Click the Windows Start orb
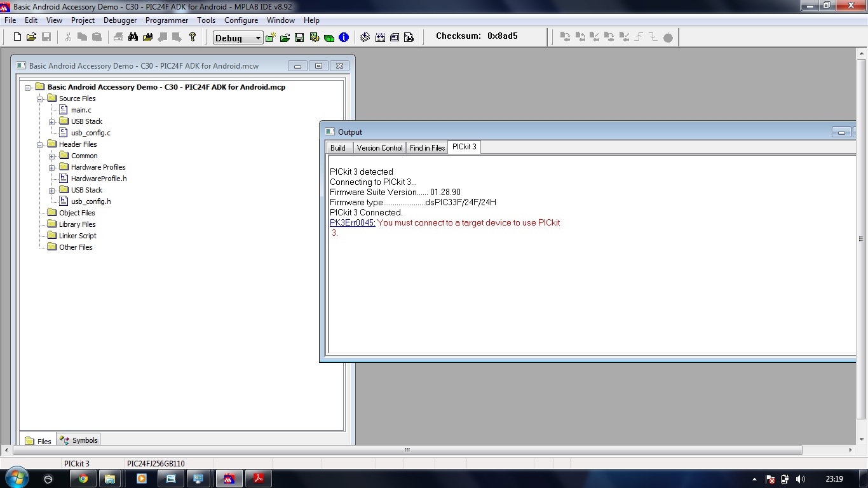This screenshot has height=488, width=868. tap(16, 478)
